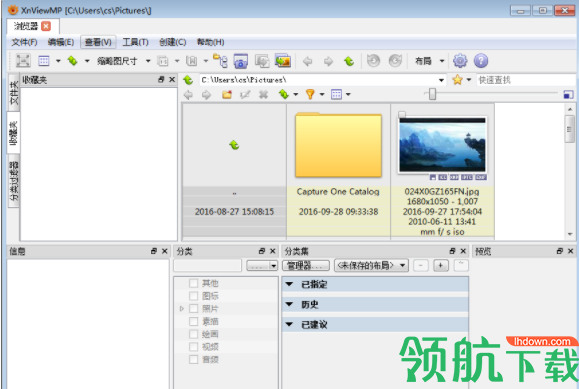
Task: Click the new folder icon
Action: point(227,95)
